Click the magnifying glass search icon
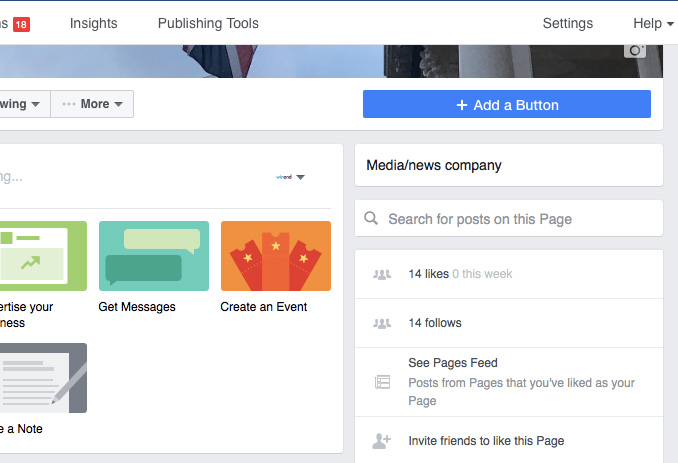 point(371,219)
